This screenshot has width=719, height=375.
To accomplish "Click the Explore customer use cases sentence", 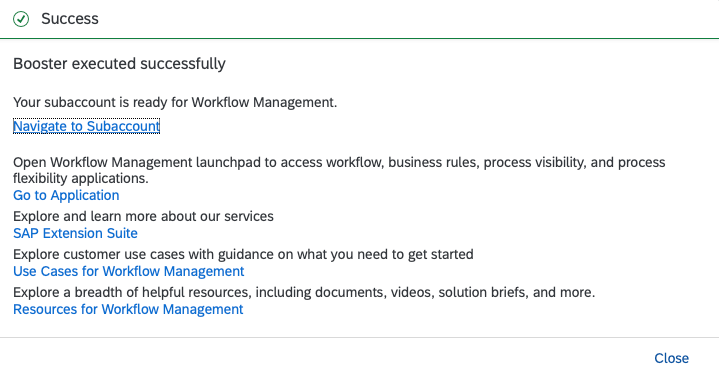I will coord(243,254).
